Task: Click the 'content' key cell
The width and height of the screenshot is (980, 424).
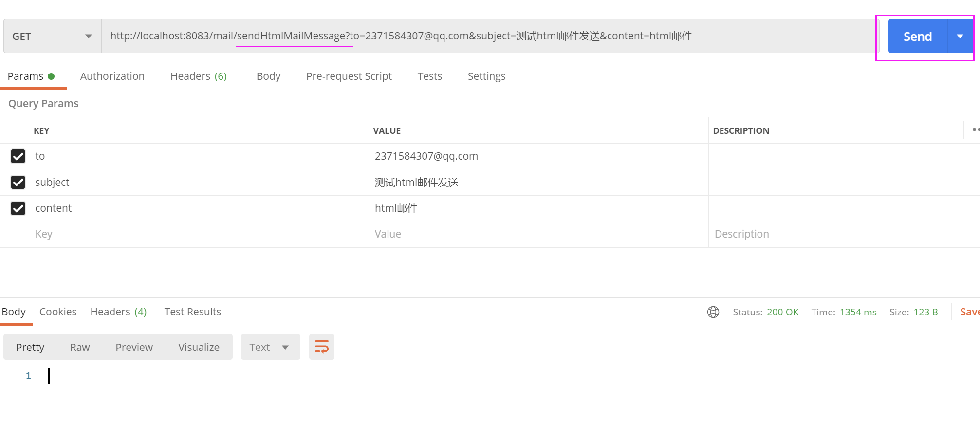Action: (x=199, y=208)
